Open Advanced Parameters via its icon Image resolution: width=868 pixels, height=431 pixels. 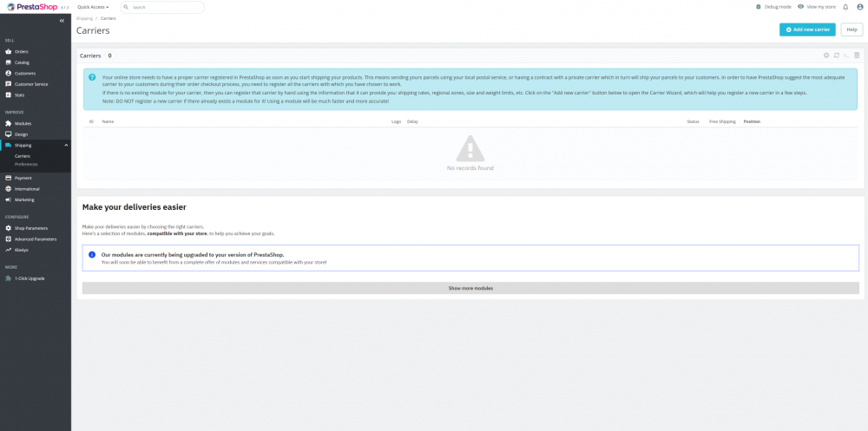[x=9, y=239]
